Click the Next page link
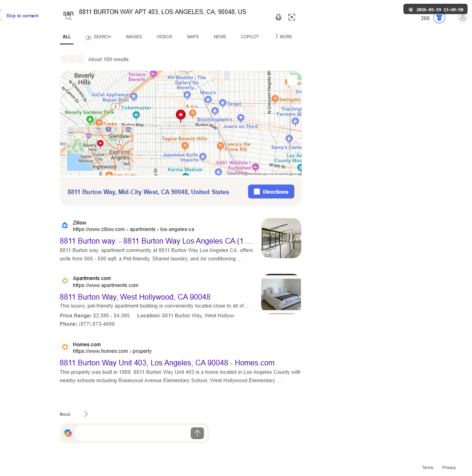The width and height of the screenshot is (472, 476). tap(65, 414)
